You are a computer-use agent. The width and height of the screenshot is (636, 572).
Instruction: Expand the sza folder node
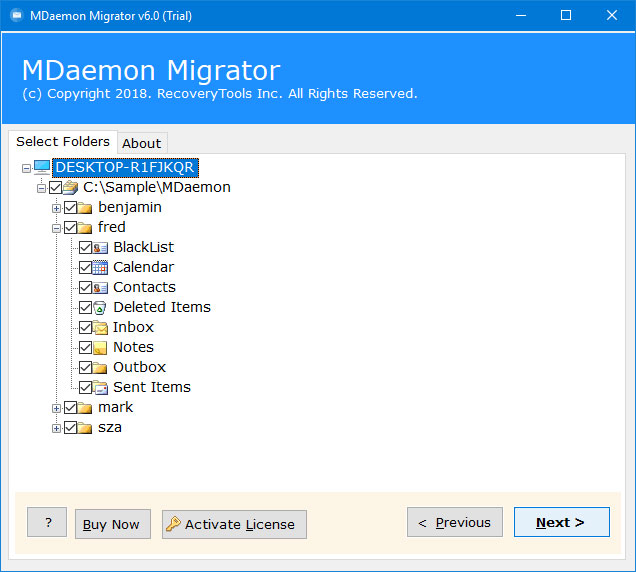[56, 428]
